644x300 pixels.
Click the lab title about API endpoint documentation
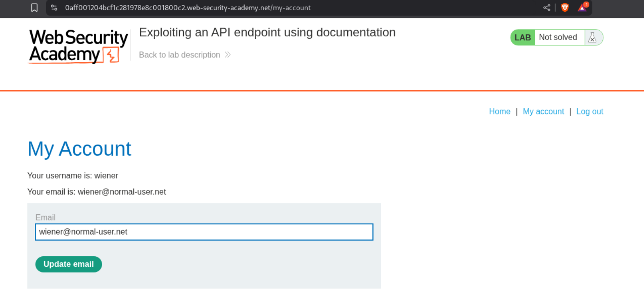[x=267, y=32]
